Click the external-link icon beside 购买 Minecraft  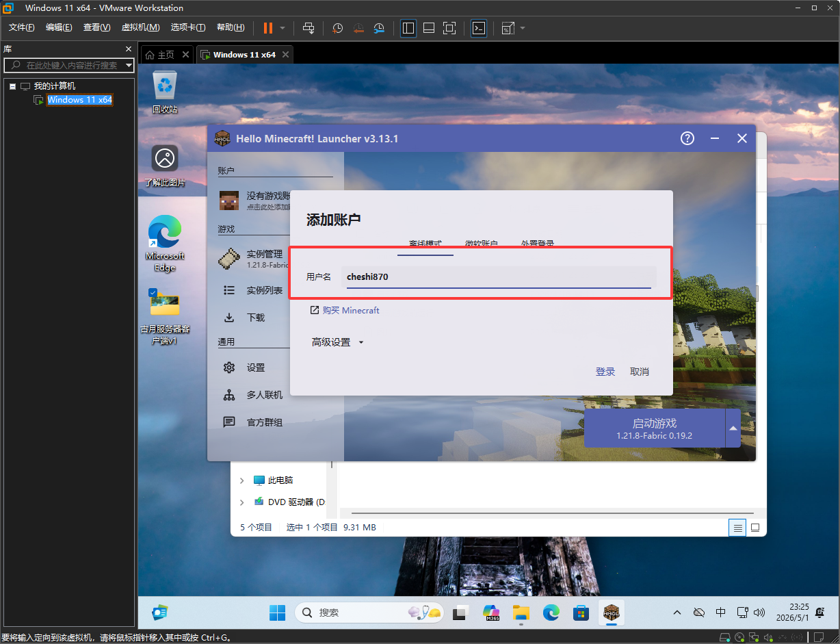tap(315, 310)
